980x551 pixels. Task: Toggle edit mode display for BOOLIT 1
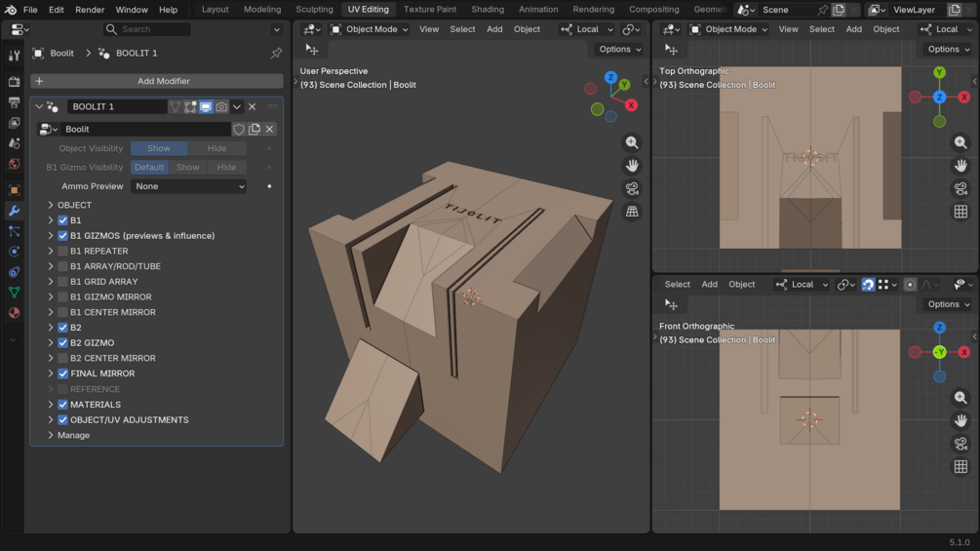[190, 107]
